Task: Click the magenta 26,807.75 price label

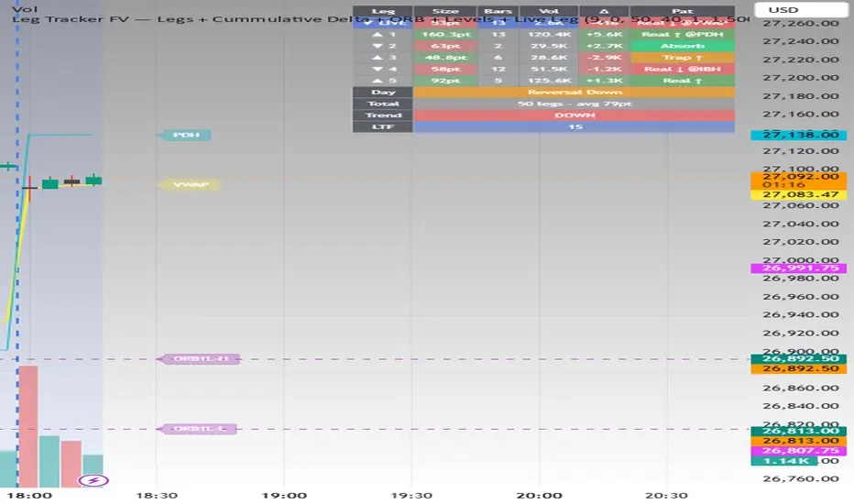Action: pos(798,451)
